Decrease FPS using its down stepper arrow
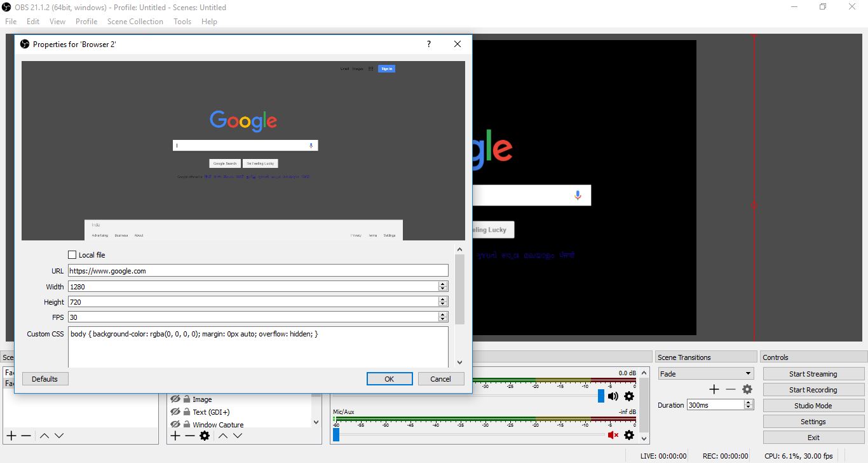Image resolution: width=868 pixels, height=463 pixels. 443,319
